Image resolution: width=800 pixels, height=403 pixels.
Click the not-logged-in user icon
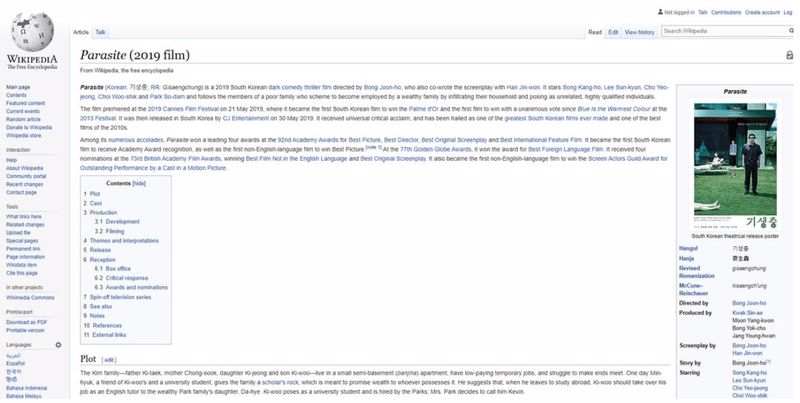(x=660, y=12)
